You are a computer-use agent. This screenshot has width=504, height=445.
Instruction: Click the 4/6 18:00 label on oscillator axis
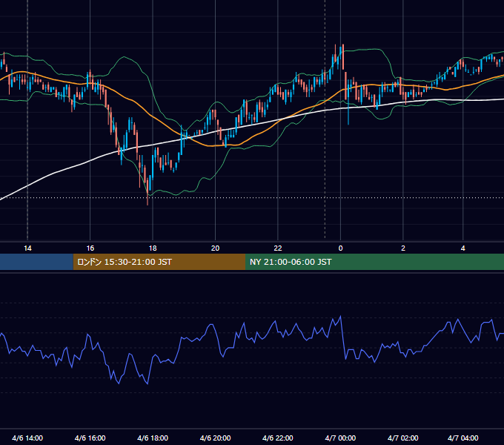[153, 438]
